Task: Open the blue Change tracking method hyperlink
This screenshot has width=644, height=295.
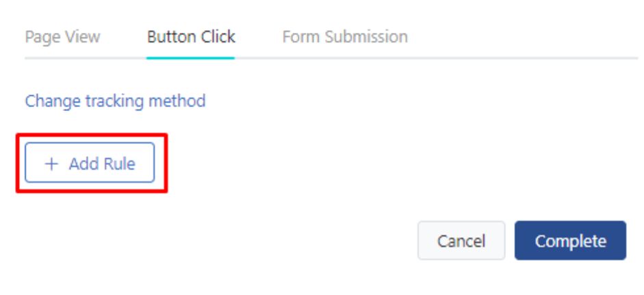Action: click(115, 101)
